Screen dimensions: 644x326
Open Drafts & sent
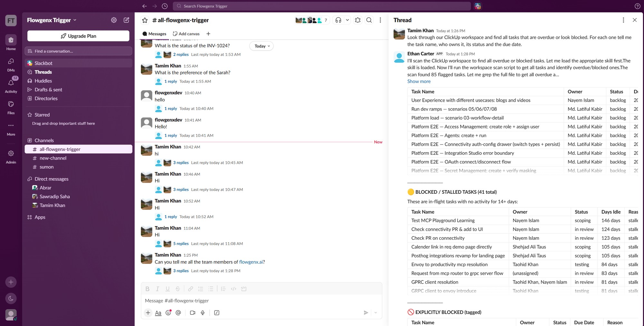coord(78,90)
